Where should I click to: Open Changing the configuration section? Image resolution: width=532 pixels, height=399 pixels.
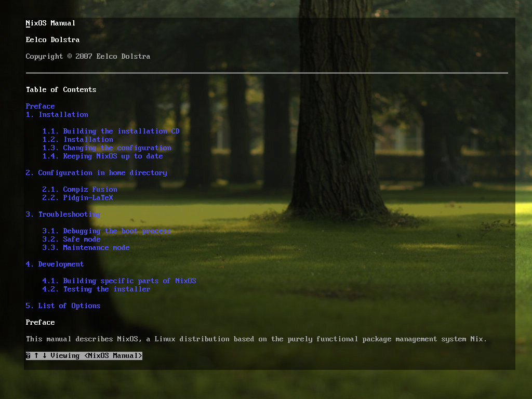tap(107, 148)
